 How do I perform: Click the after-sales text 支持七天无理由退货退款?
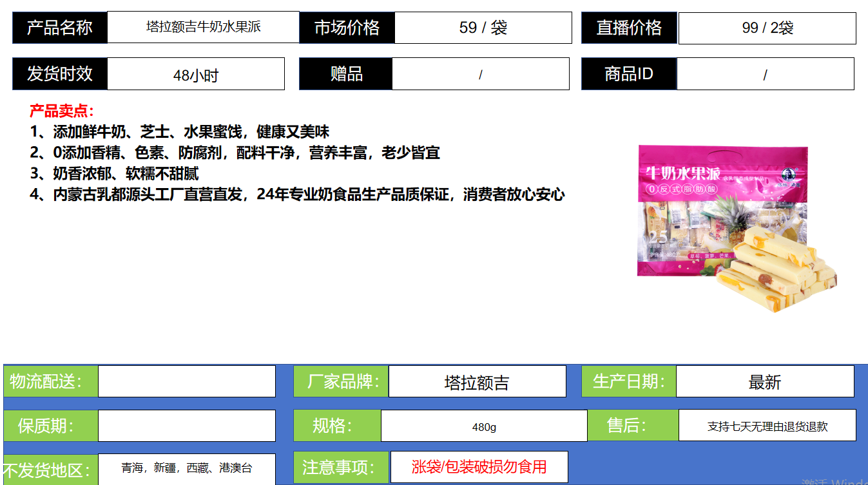767,426
